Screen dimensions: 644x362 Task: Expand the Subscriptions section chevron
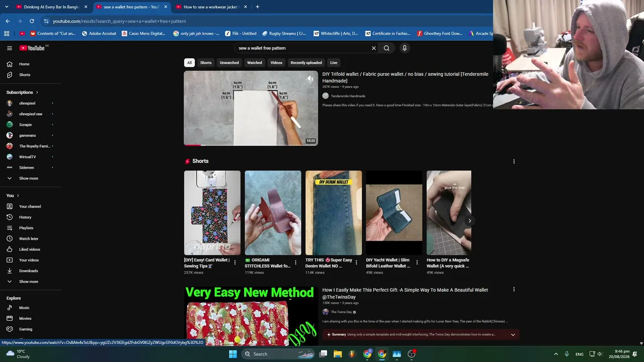tap(37, 93)
